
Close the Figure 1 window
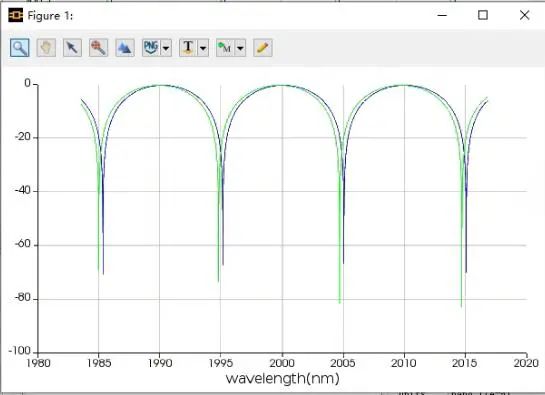pos(524,15)
